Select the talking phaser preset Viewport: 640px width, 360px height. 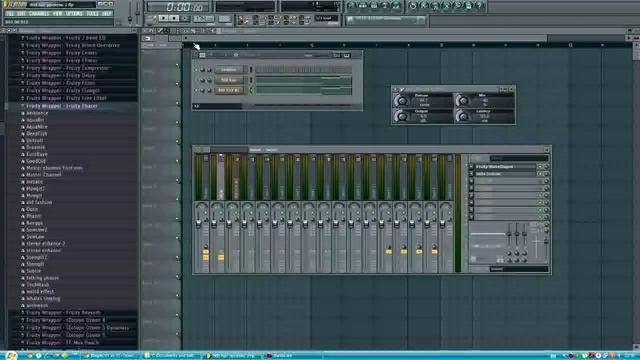(42, 278)
